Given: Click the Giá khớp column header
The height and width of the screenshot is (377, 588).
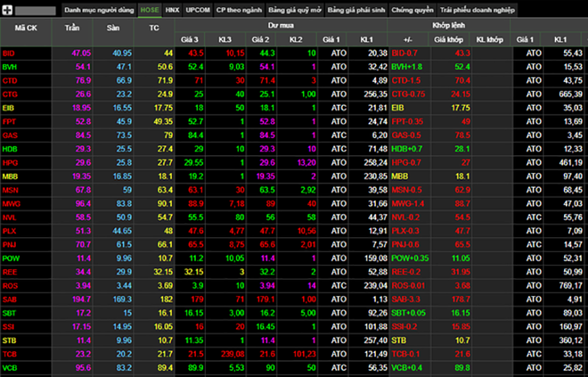Looking at the screenshot, I should tap(448, 39).
